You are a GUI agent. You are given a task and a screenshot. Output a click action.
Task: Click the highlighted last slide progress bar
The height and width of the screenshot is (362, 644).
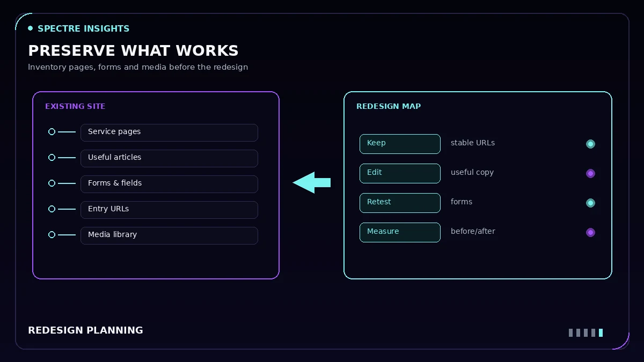(x=601, y=333)
